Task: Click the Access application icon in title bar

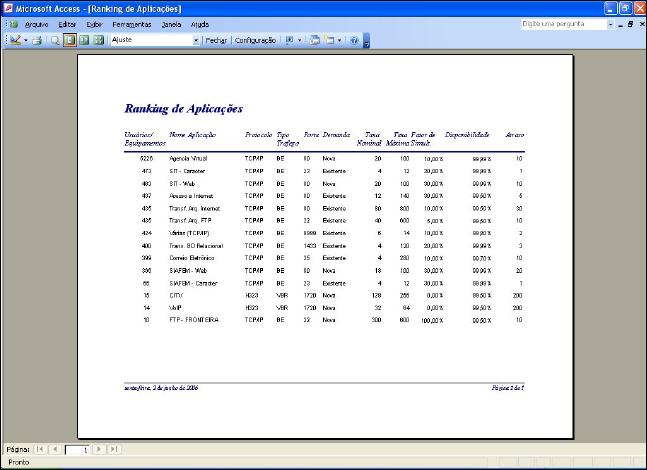Action: [8, 8]
